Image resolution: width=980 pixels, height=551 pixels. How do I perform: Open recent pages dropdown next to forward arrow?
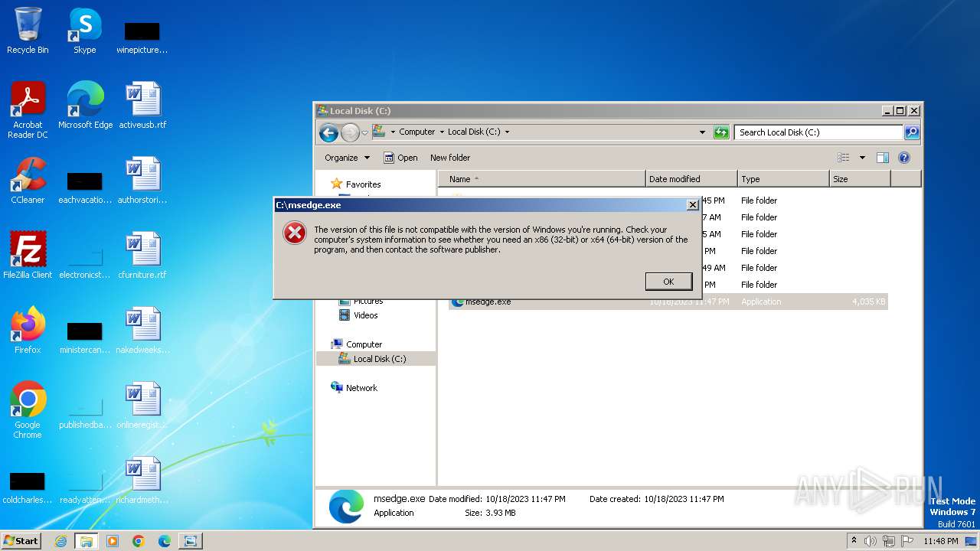pyautogui.click(x=364, y=132)
